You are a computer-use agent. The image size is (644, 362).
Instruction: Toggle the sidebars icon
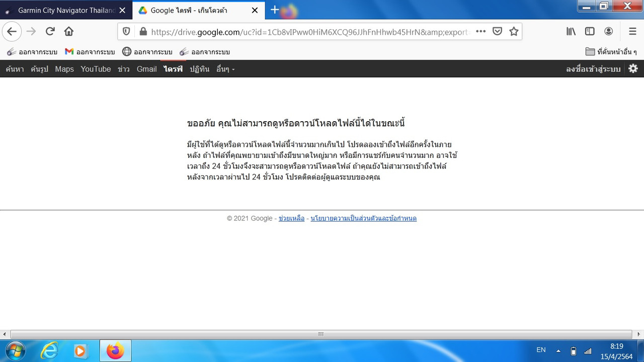590,31
